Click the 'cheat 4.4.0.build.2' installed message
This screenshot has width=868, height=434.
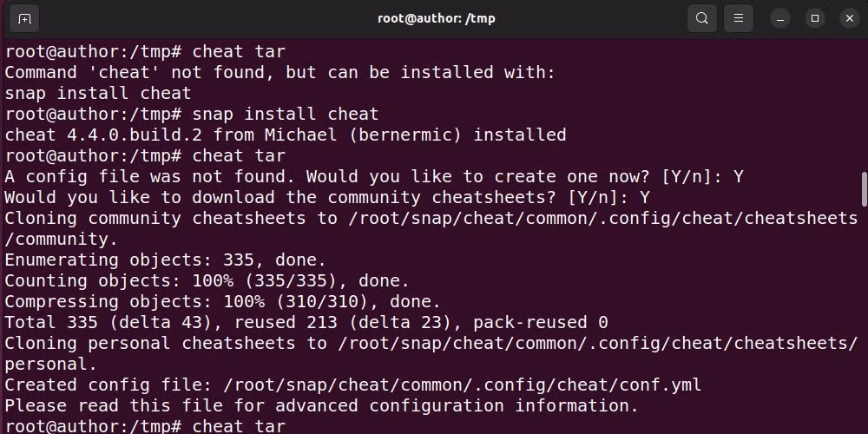(286, 135)
